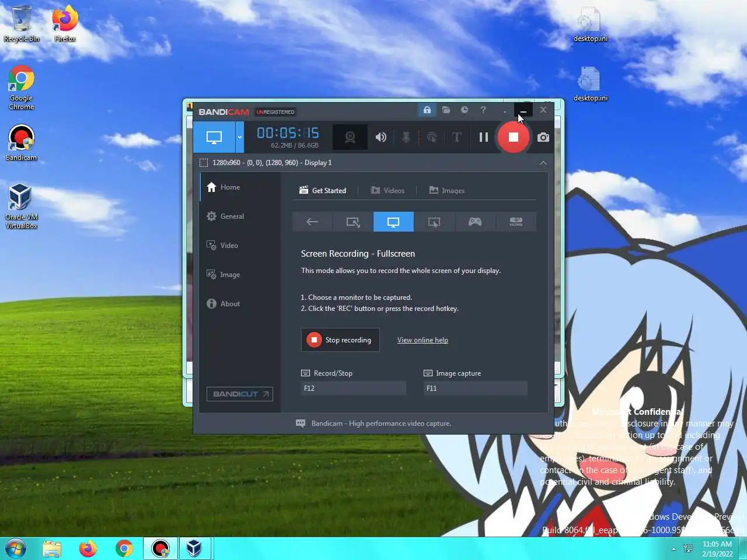
Task: Open the help question mark icon
Action: 483,110
